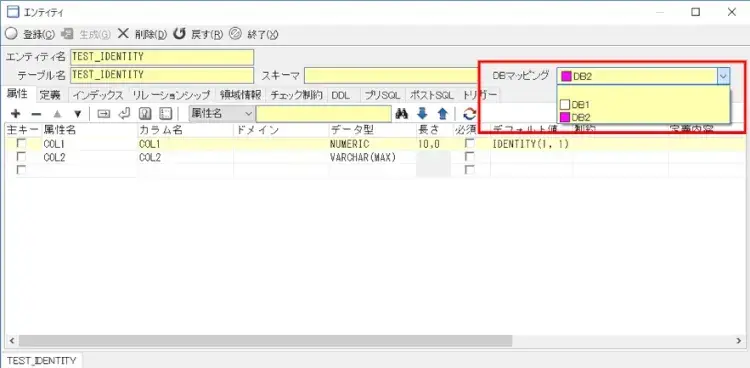Open the チェック制約 tab
Viewport: 750px width, 368px height.
297,95
